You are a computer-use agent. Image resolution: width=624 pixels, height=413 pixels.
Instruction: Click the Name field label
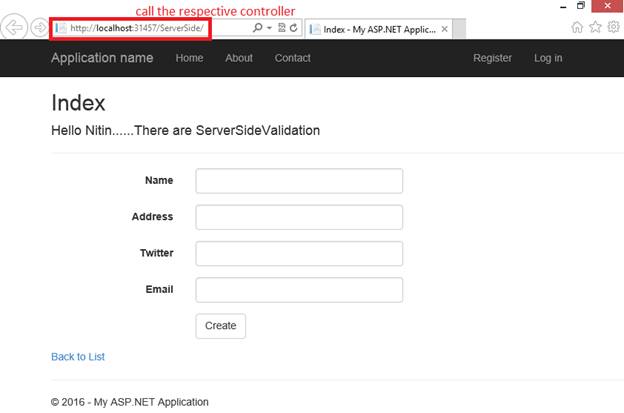pyautogui.click(x=159, y=180)
